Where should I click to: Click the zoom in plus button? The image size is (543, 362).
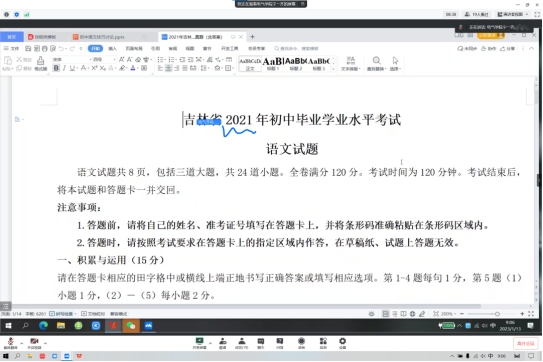pyautogui.click(x=522, y=314)
